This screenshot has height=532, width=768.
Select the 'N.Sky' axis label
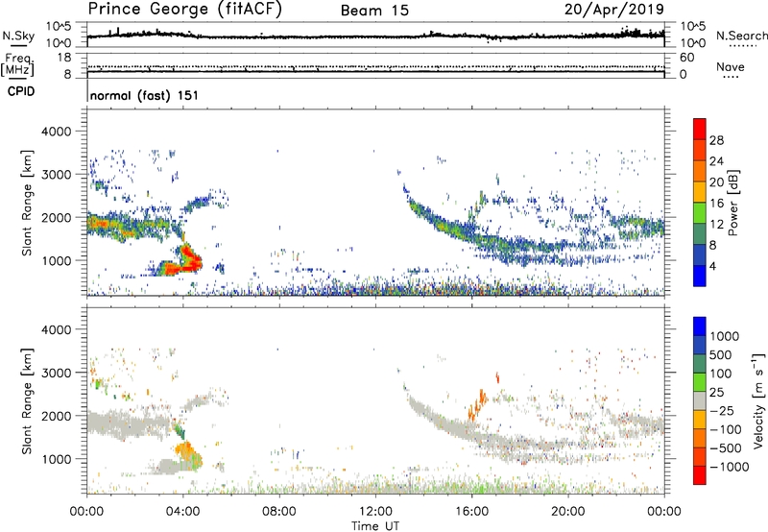click(18, 36)
